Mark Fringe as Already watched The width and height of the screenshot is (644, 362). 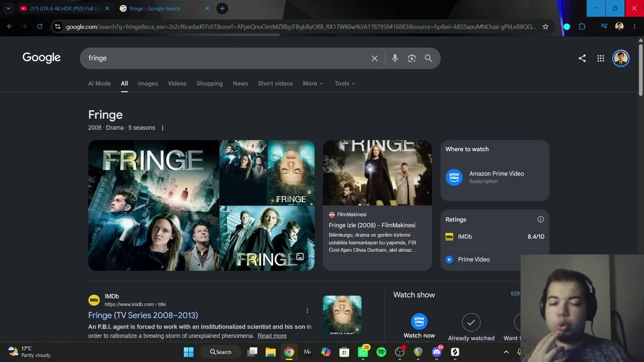click(x=471, y=327)
